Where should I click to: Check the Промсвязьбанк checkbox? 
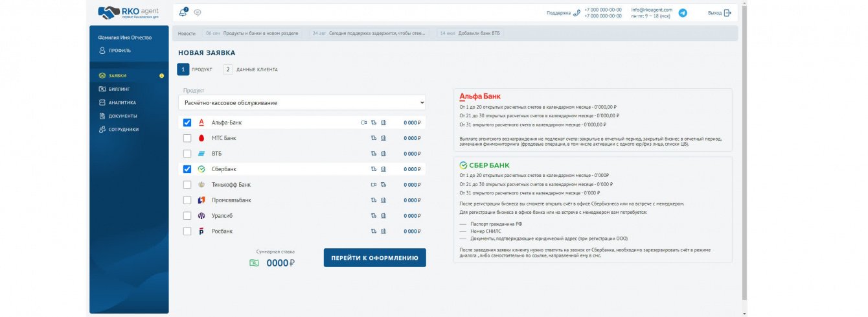coord(187,200)
